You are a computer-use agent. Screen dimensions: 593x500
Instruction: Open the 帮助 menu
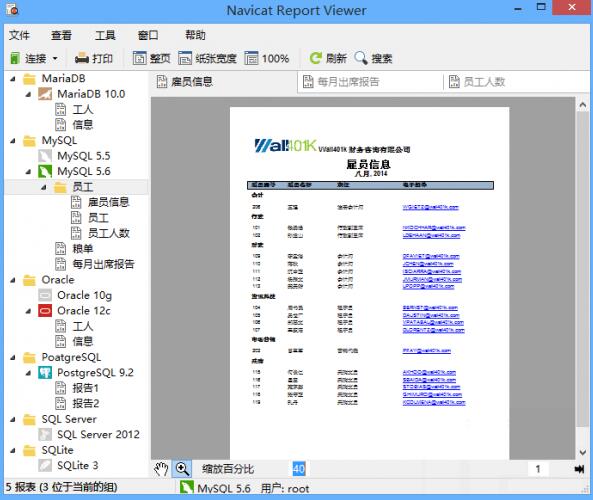click(195, 35)
